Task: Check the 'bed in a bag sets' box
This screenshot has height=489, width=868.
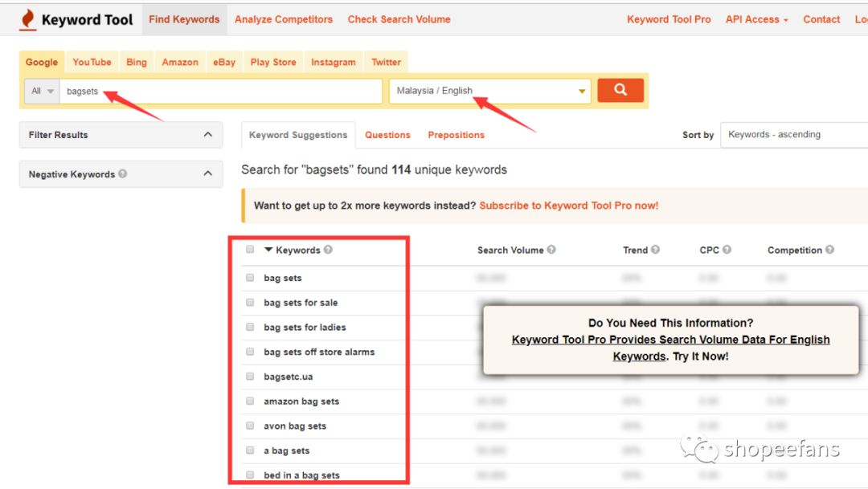Action: [x=250, y=475]
